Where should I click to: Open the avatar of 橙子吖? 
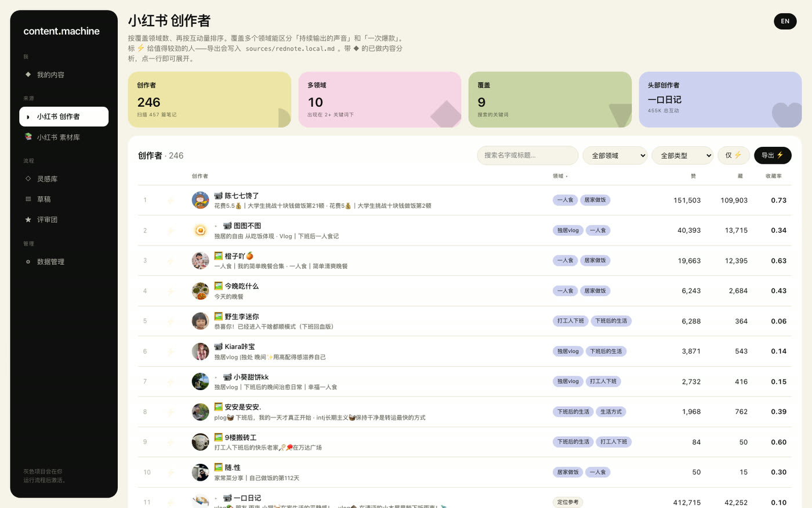click(201, 261)
